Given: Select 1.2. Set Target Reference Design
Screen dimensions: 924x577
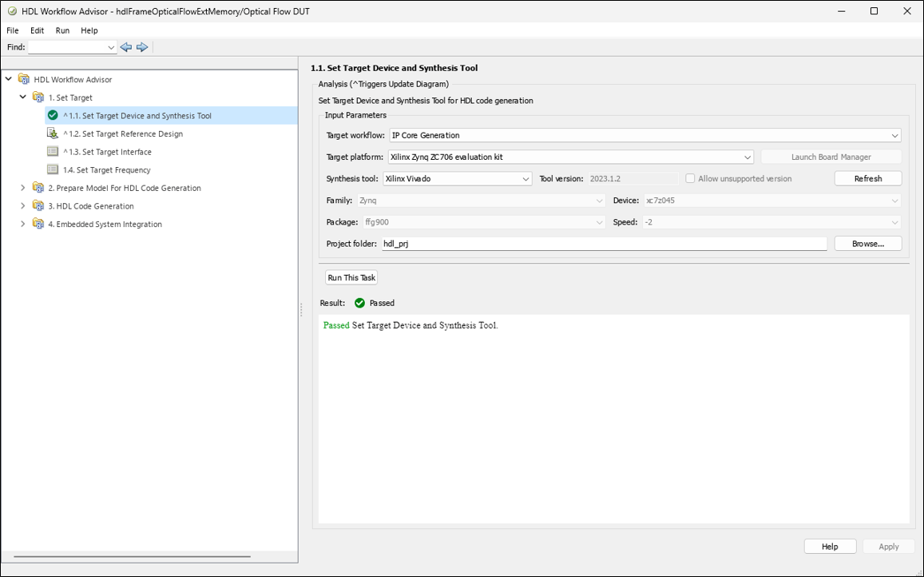Looking at the screenshot, I should click(x=122, y=133).
